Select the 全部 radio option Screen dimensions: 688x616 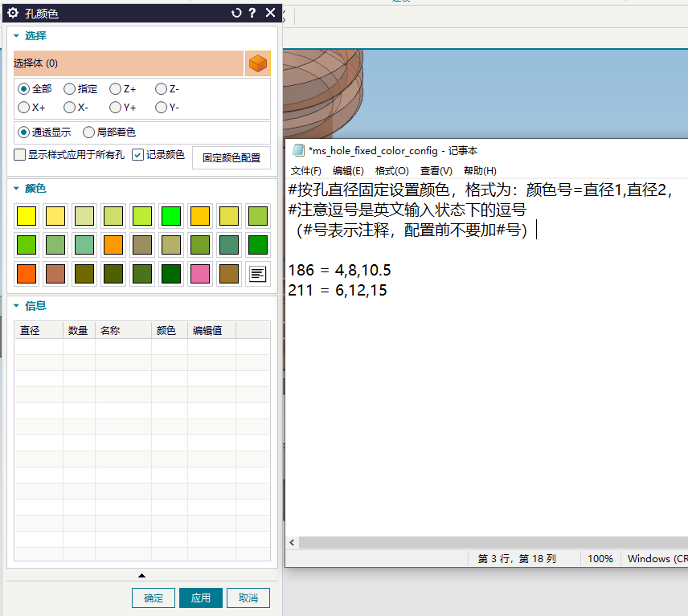[23, 89]
